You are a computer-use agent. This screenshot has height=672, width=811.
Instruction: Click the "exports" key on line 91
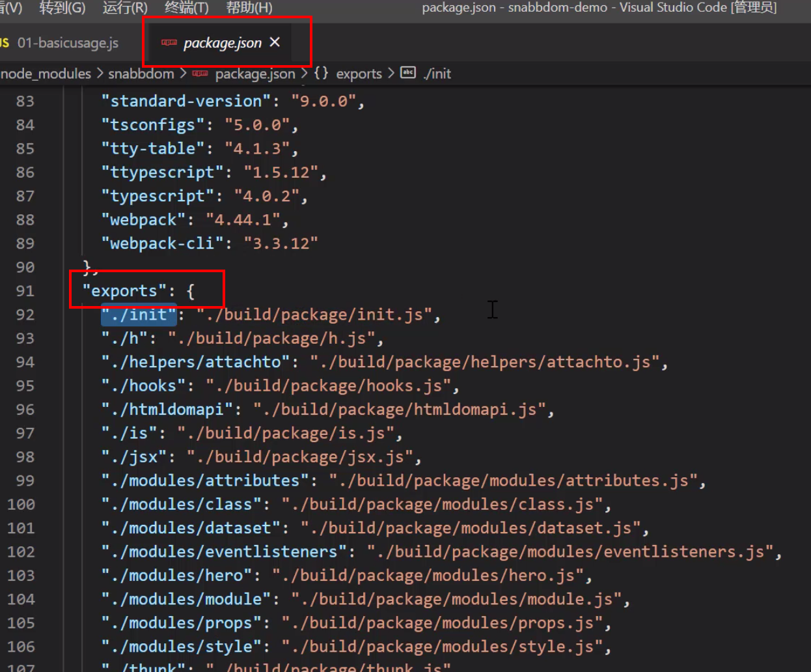click(x=124, y=291)
